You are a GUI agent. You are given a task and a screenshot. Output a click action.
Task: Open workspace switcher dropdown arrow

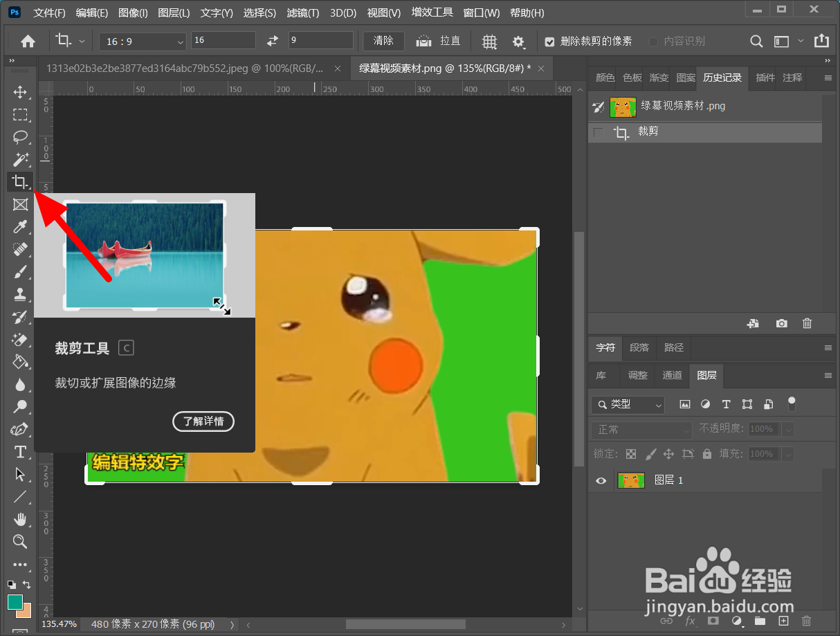[801, 42]
